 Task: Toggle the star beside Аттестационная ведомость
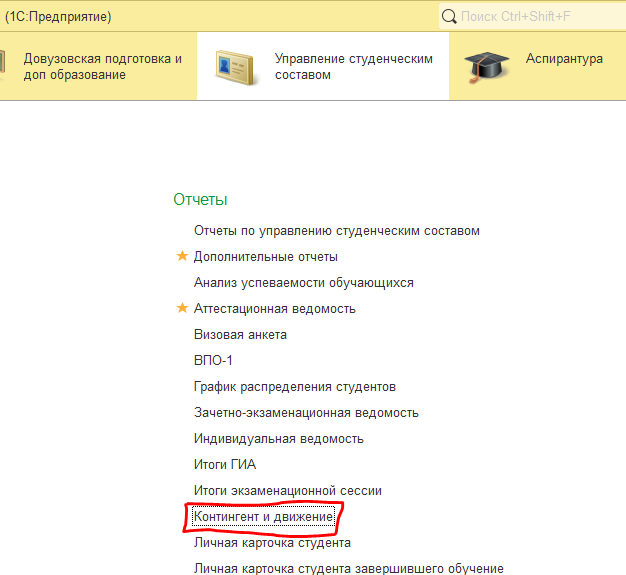click(x=182, y=309)
